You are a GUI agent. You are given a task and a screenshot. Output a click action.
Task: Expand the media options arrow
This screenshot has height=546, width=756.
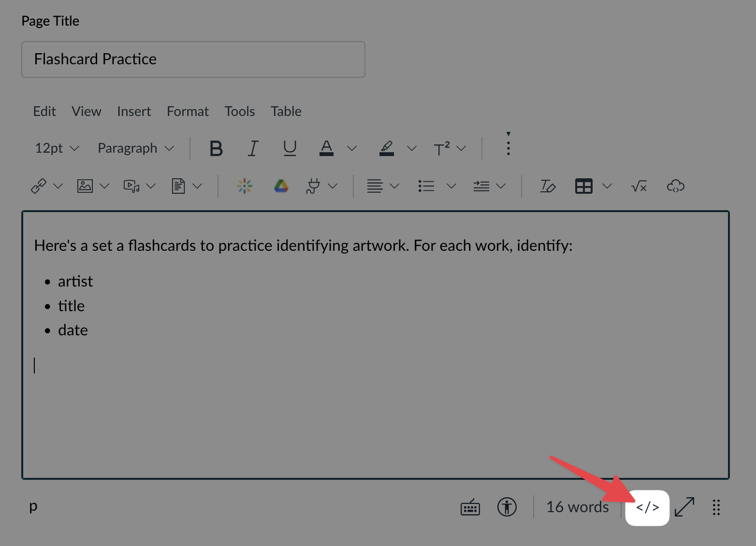click(151, 186)
